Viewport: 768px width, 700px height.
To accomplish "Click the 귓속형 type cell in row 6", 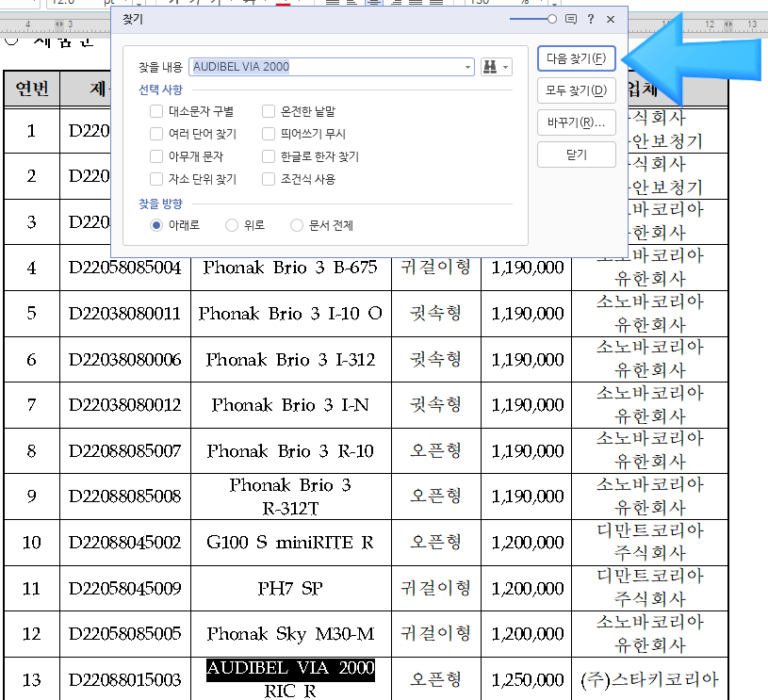I will 436,360.
